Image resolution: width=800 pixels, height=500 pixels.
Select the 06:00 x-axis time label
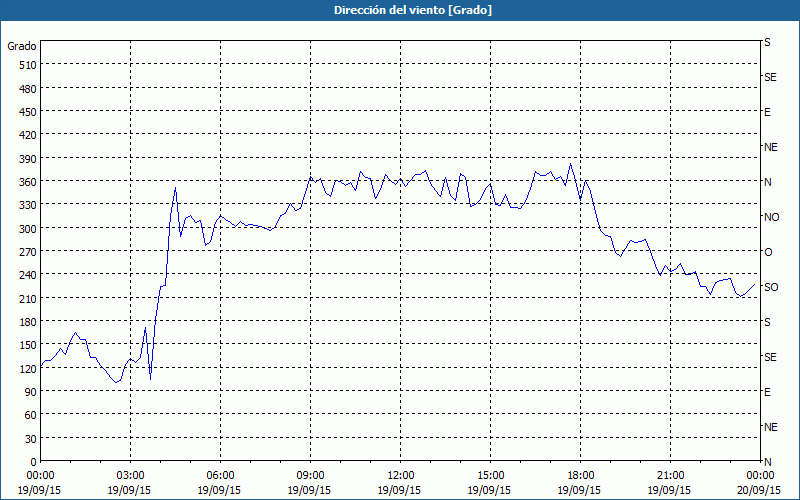click(x=220, y=476)
